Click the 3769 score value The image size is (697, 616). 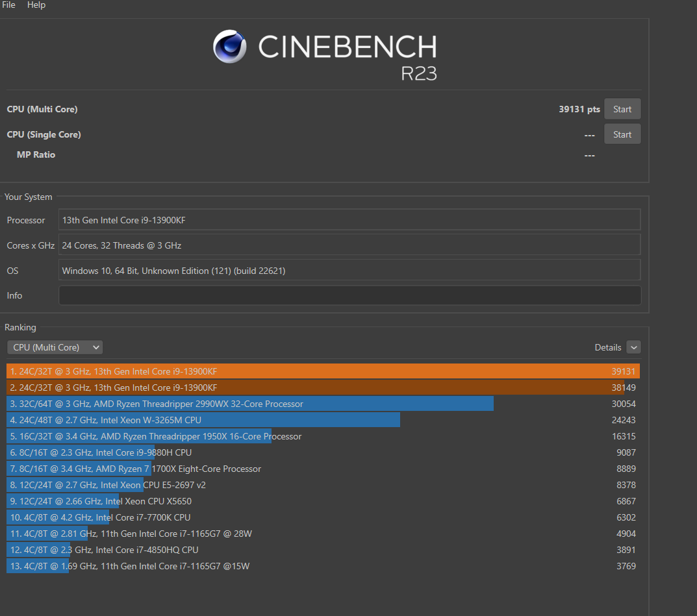(626, 566)
